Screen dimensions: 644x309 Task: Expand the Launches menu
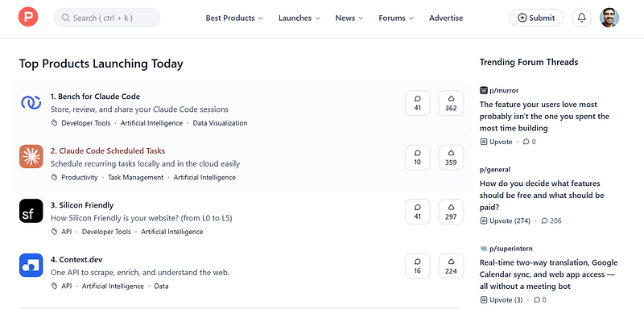299,18
